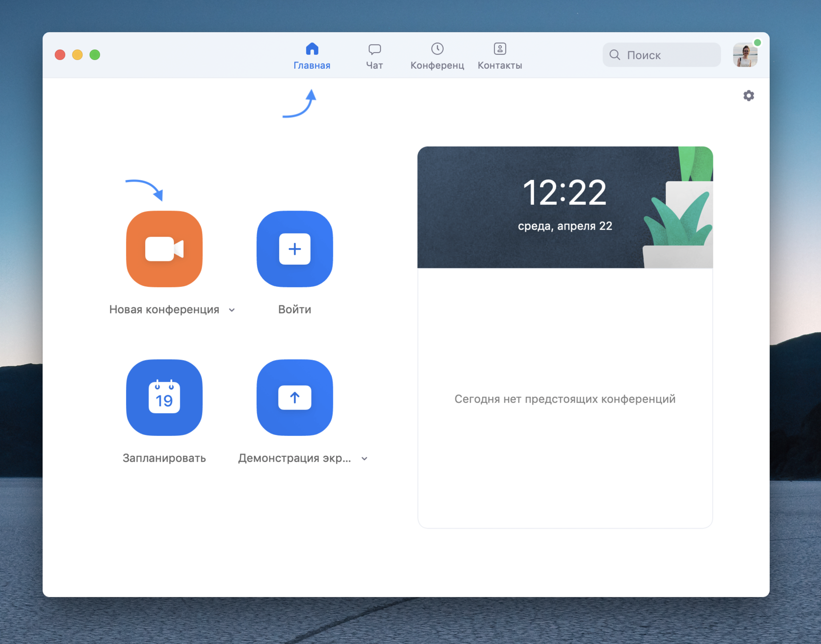Viewport: 821px width, 644px height.
Task: Switch to the Главная tab
Action: (312, 56)
